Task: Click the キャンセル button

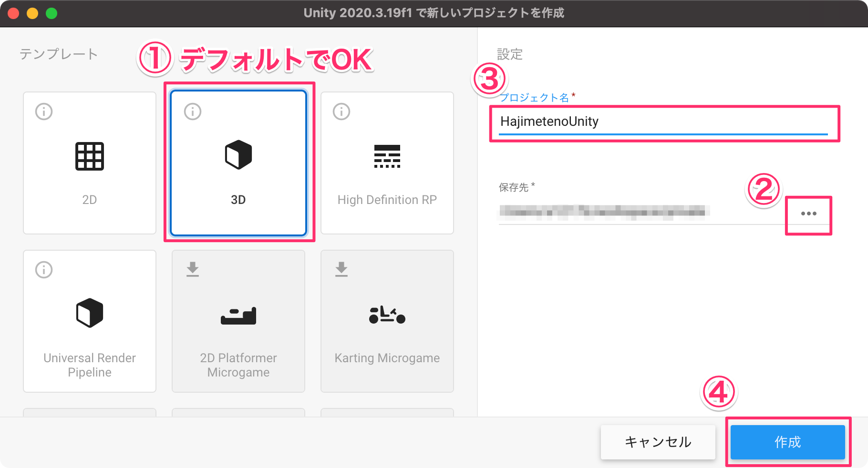Action: 658,442
